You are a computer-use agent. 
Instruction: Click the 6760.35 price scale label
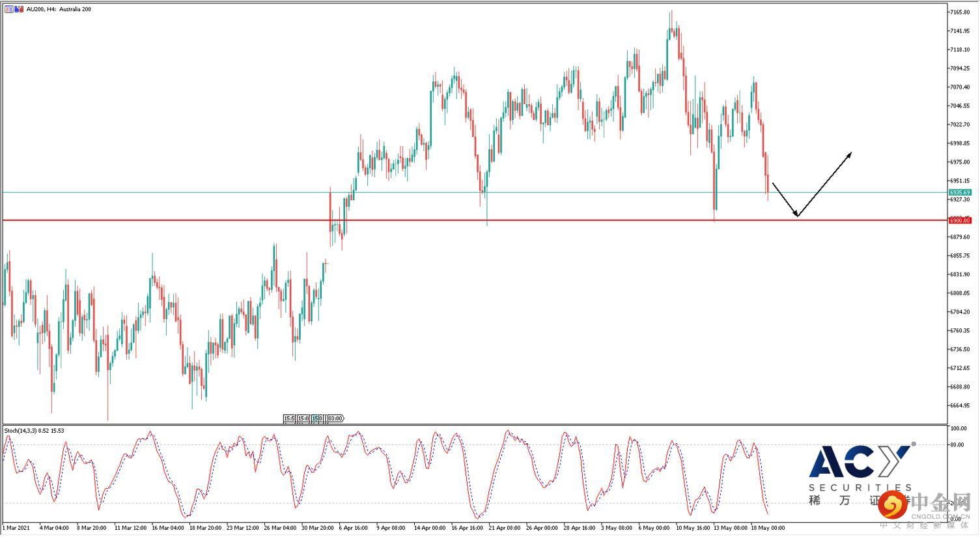tap(960, 330)
